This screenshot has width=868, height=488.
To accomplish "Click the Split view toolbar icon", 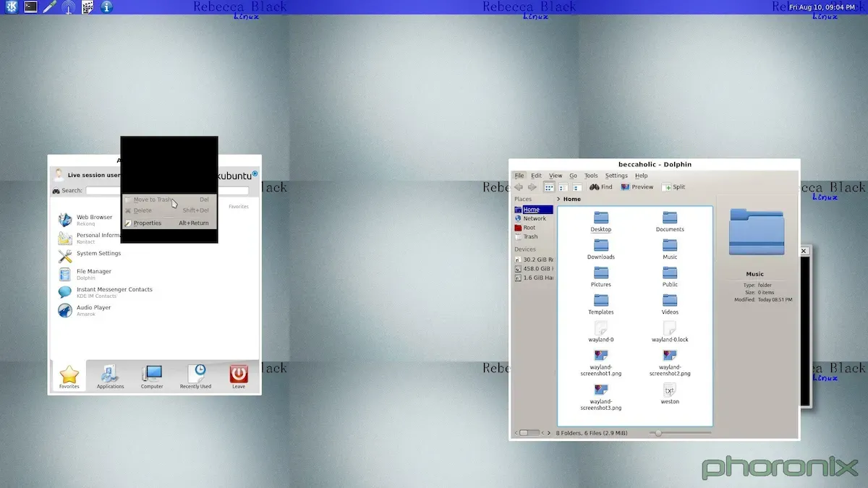I will pyautogui.click(x=673, y=187).
